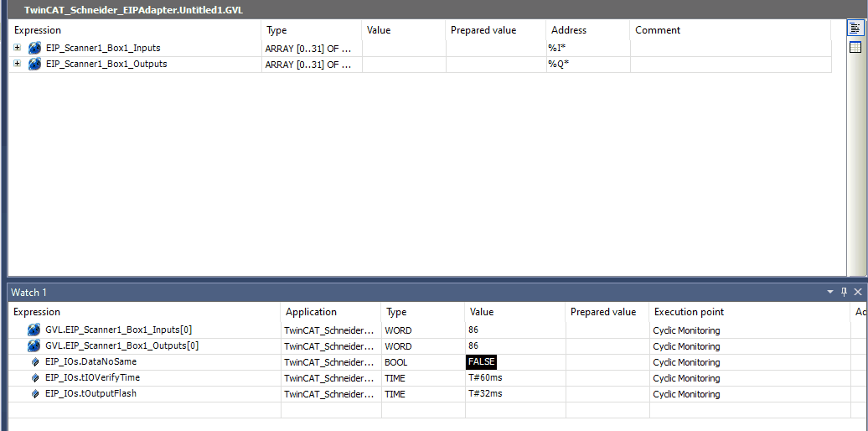The width and height of the screenshot is (868, 431).
Task: Select EIP_IOs.tIOVerifyTime watch expression
Action: tap(92, 378)
